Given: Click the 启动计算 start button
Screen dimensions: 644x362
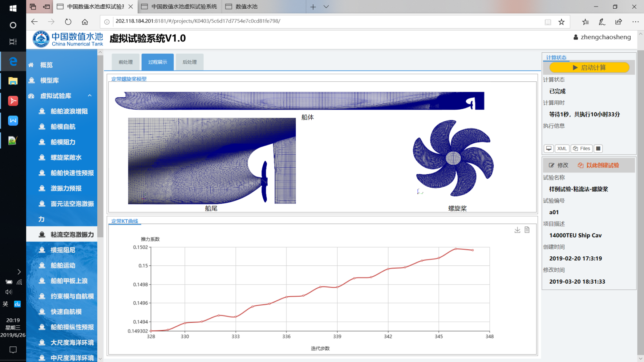Looking at the screenshot, I should 589,68.
